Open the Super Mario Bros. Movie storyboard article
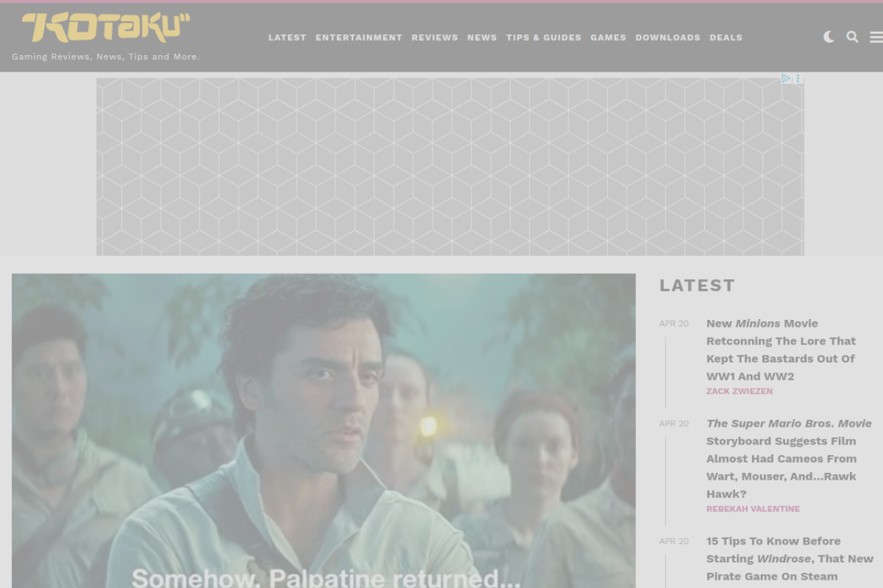The width and height of the screenshot is (883, 588). tap(789, 458)
